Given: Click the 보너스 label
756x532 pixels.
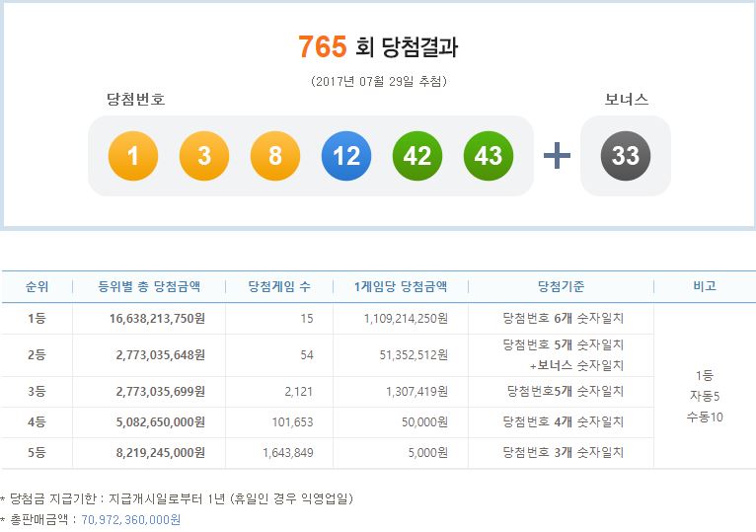Looking at the screenshot, I should coord(627,100).
